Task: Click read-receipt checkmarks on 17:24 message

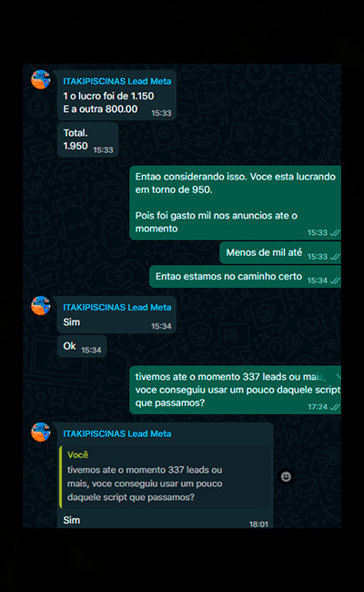Action: (335, 406)
